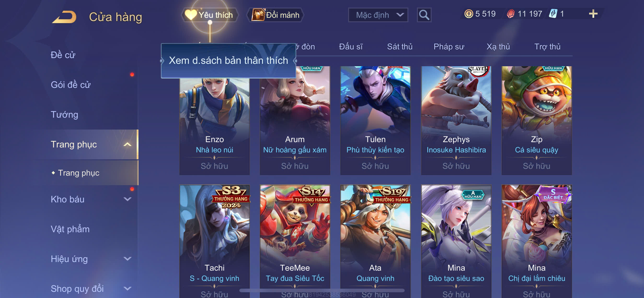The width and height of the screenshot is (644, 298).
Task: Expand the Kho báu menu
Action: point(127,199)
